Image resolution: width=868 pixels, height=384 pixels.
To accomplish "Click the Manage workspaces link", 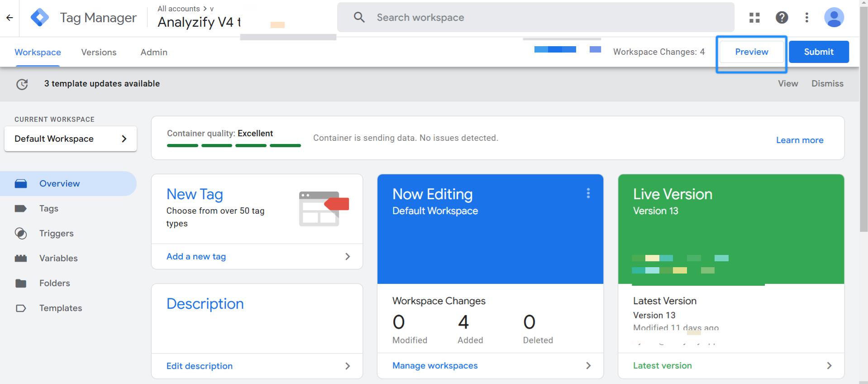I will (435, 365).
